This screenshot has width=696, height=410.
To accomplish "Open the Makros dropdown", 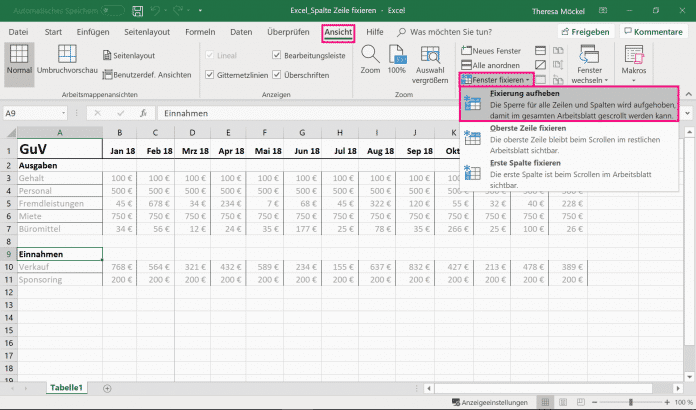I will point(635,60).
